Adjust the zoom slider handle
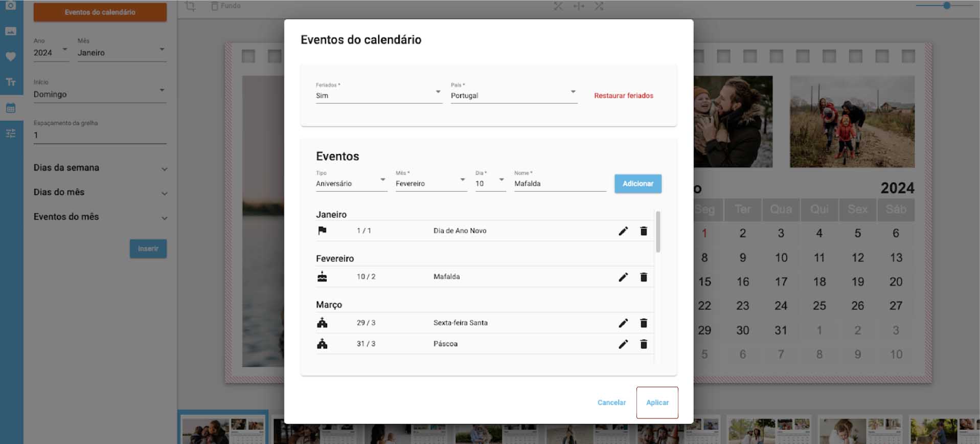This screenshot has width=980, height=444. (x=947, y=6)
